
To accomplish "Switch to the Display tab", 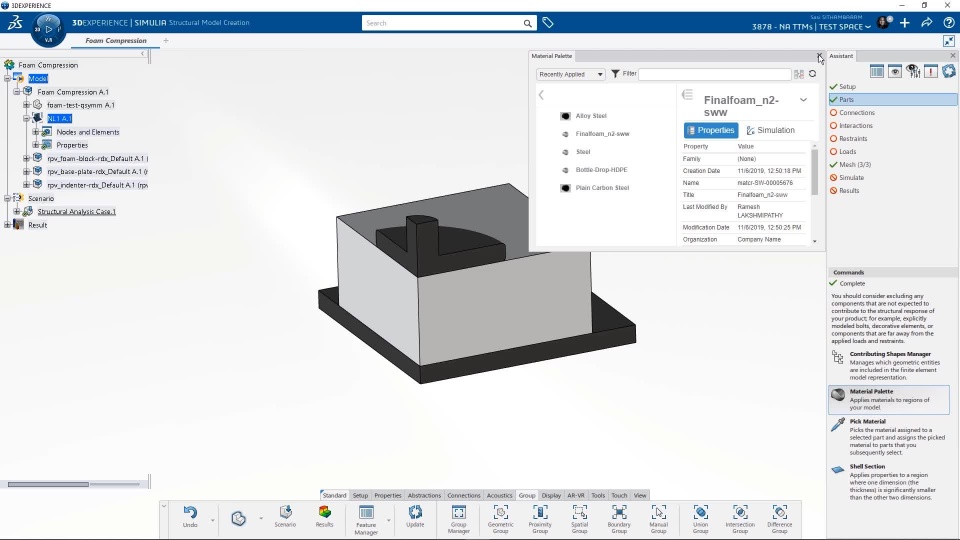I will coord(551,495).
